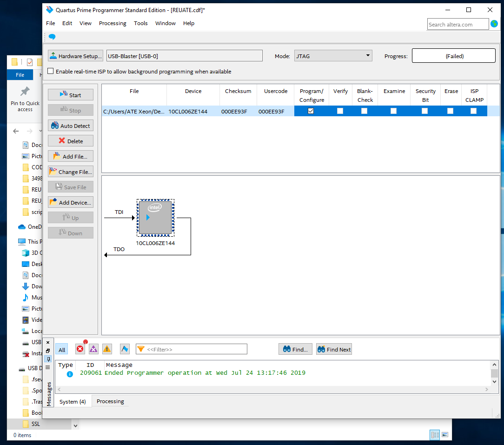
Task: Open the Tools menu
Action: [141, 23]
